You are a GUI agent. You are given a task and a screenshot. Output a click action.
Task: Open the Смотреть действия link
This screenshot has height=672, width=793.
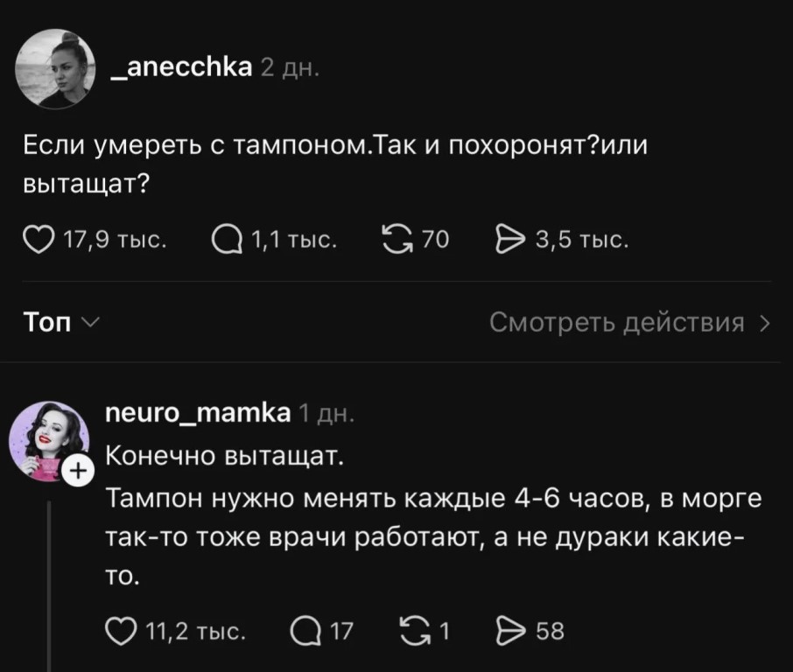click(x=616, y=323)
